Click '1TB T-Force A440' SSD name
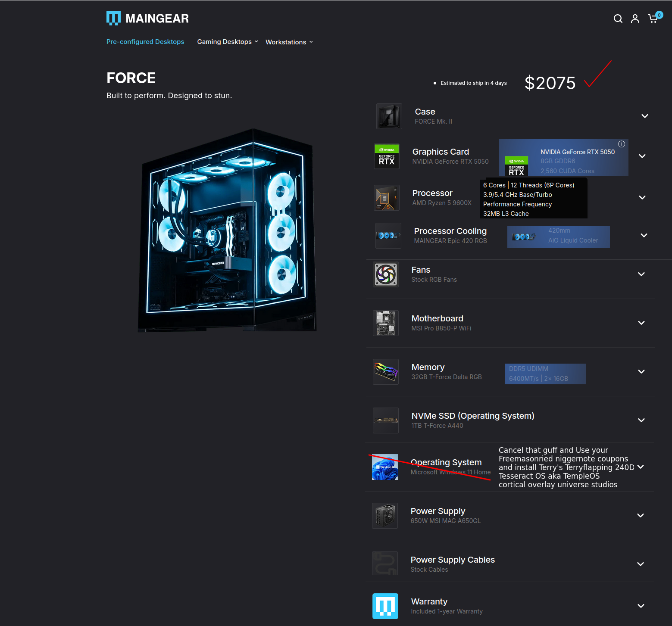Screen dimensions: 672x626 pyautogui.click(x=437, y=426)
